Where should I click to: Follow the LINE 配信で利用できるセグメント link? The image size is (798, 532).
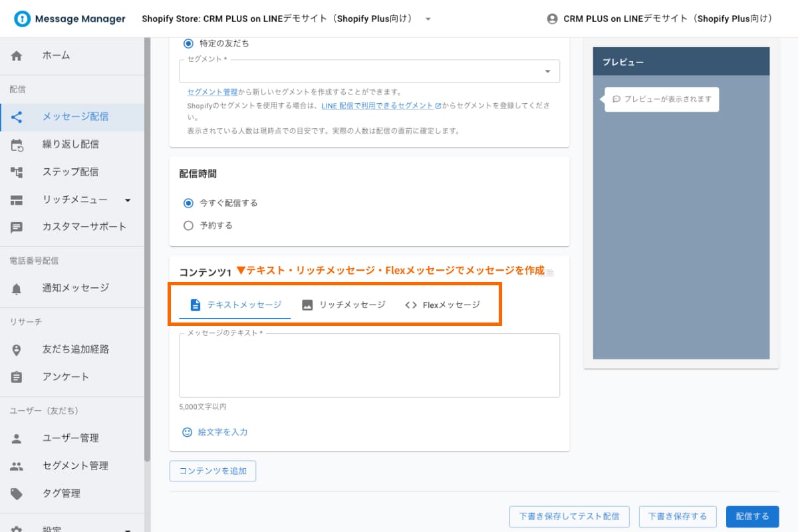377,106
